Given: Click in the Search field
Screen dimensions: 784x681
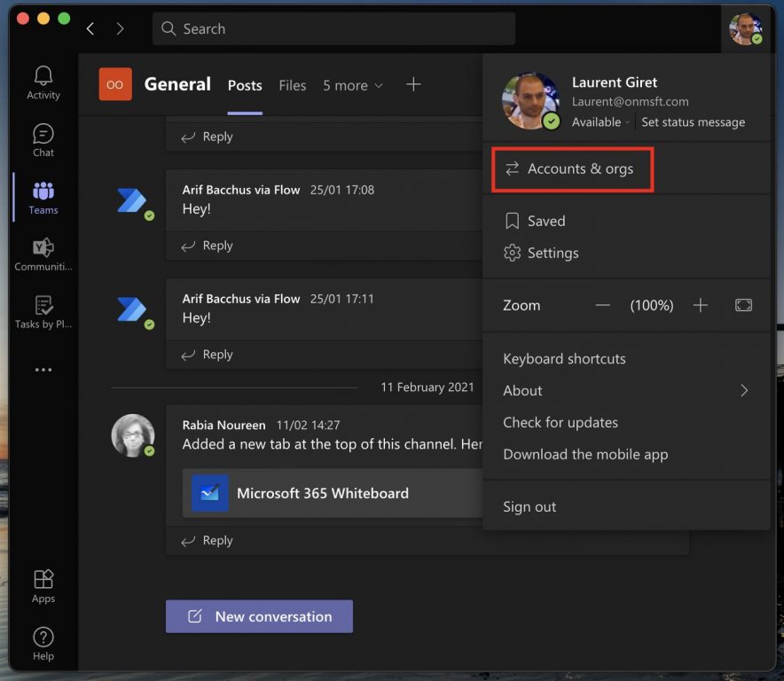Looking at the screenshot, I should pos(333,28).
